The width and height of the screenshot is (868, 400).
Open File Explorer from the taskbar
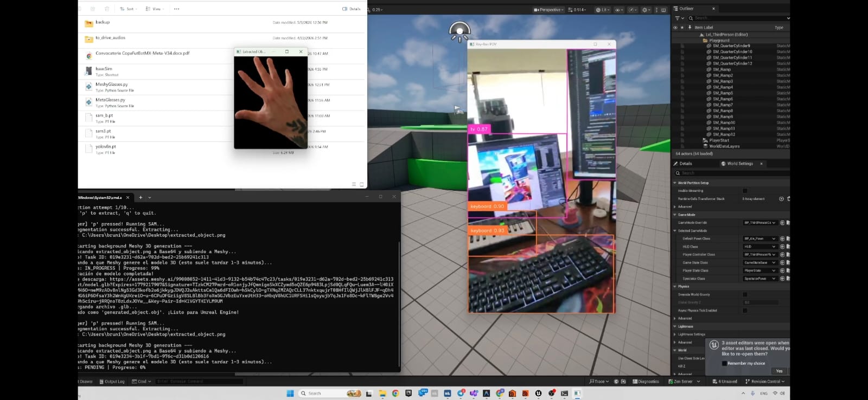pyautogui.click(x=382, y=393)
